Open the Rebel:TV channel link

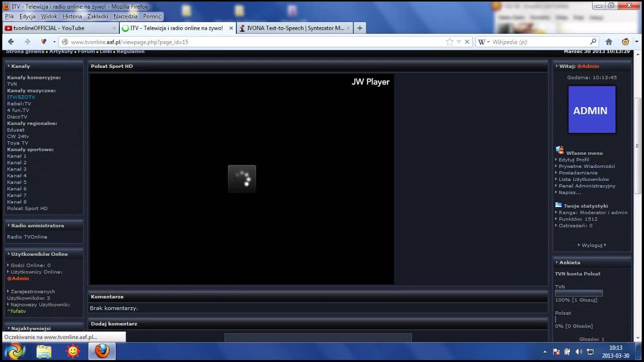pos(19,104)
